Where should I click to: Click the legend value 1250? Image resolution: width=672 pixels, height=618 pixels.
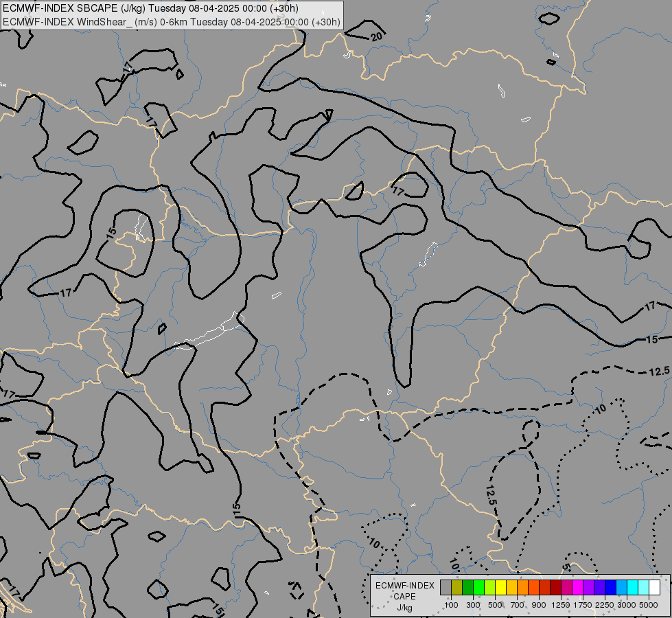tap(561, 605)
